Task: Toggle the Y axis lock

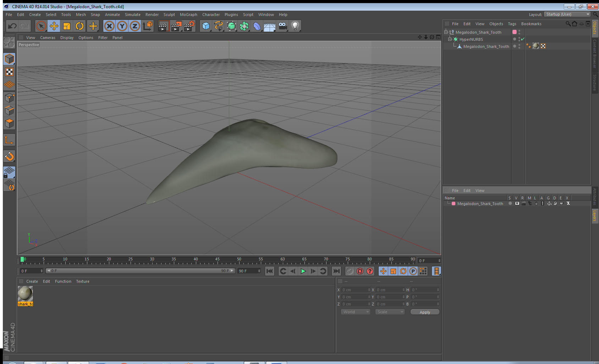Action: (x=122, y=26)
